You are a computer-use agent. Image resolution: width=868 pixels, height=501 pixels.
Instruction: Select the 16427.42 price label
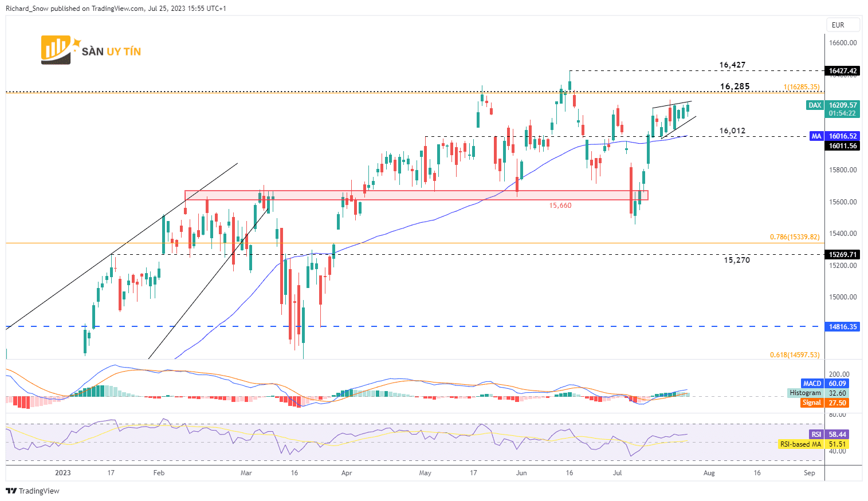(x=843, y=71)
